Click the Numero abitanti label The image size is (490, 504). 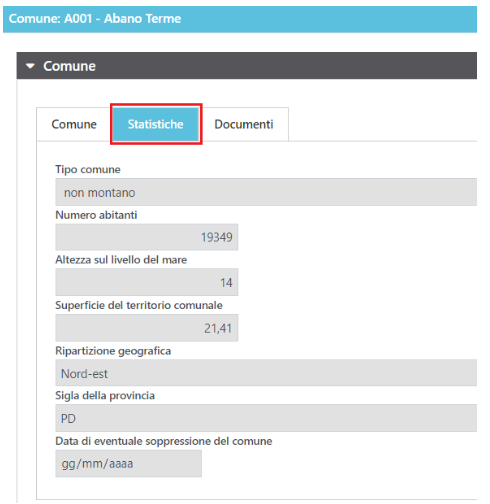(x=96, y=215)
